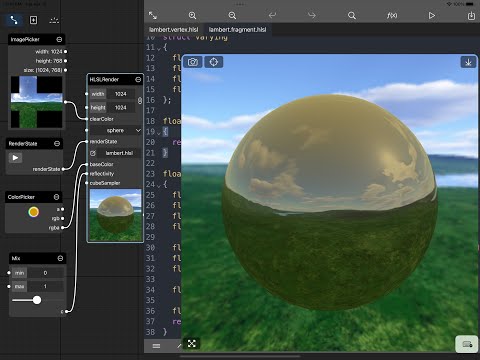Click the edit icon beside lambert.hlsl
This screenshot has height=360, width=480.
[x=93, y=153]
